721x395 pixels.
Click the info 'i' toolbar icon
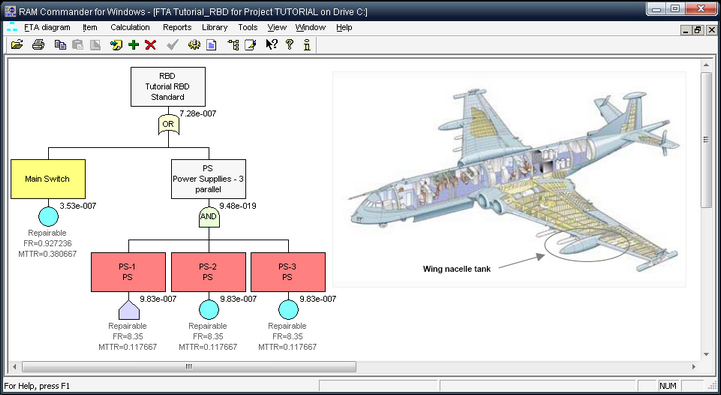[307, 45]
